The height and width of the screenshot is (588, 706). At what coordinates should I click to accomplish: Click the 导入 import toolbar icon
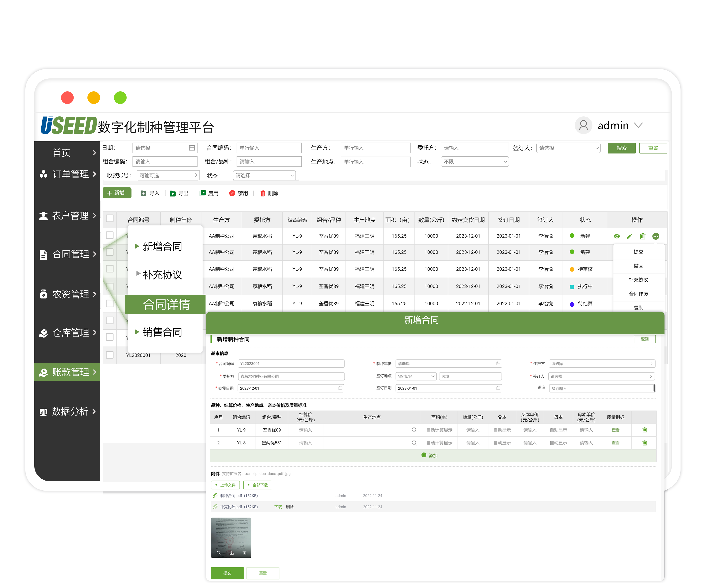[x=144, y=193]
